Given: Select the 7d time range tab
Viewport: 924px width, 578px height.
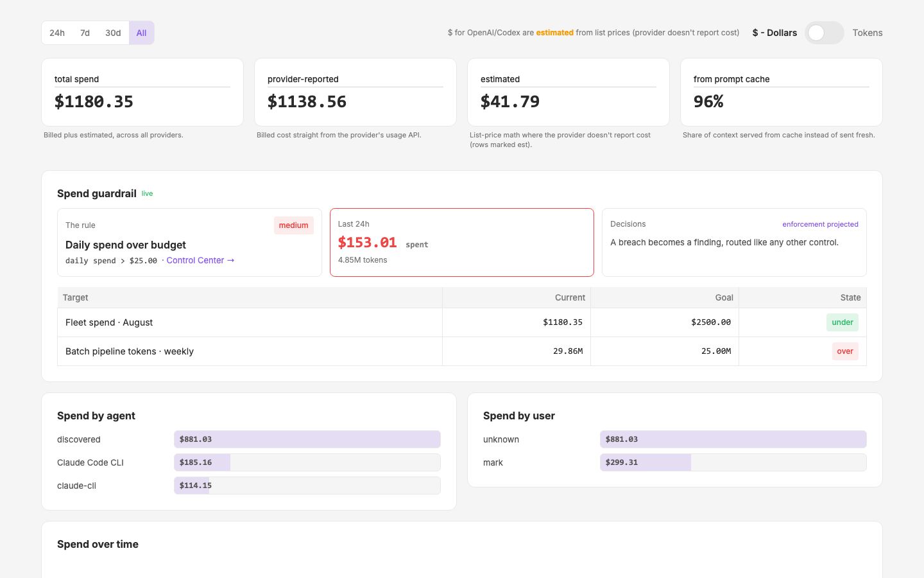Looking at the screenshot, I should pyautogui.click(x=85, y=33).
